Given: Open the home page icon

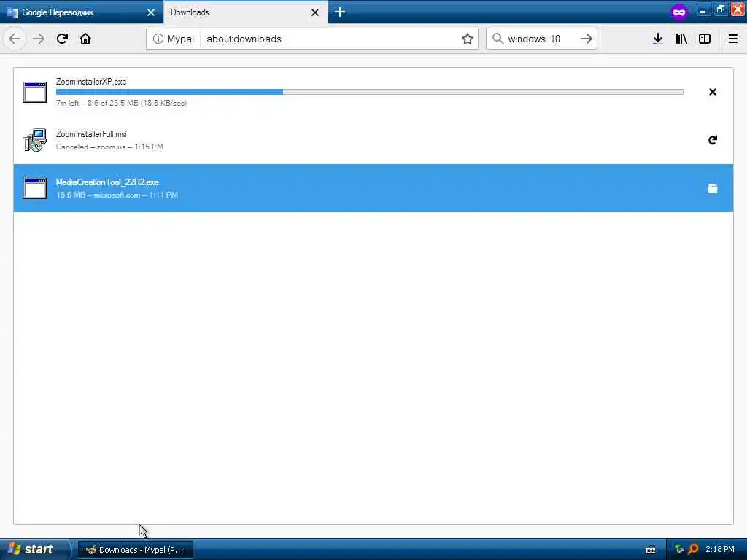Looking at the screenshot, I should pyautogui.click(x=85, y=39).
